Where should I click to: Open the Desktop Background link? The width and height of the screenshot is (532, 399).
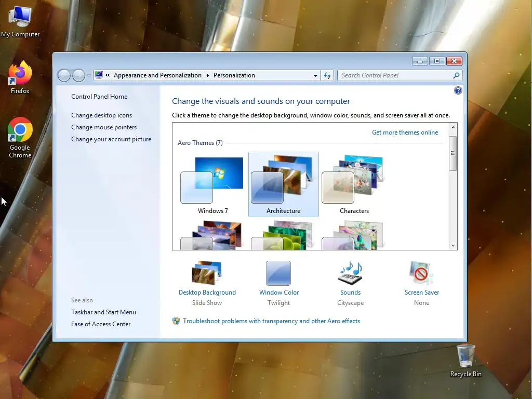point(207,292)
